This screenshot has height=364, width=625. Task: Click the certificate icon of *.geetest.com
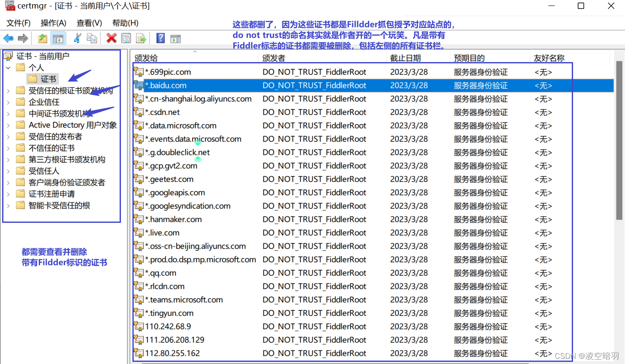click(138, 179)
